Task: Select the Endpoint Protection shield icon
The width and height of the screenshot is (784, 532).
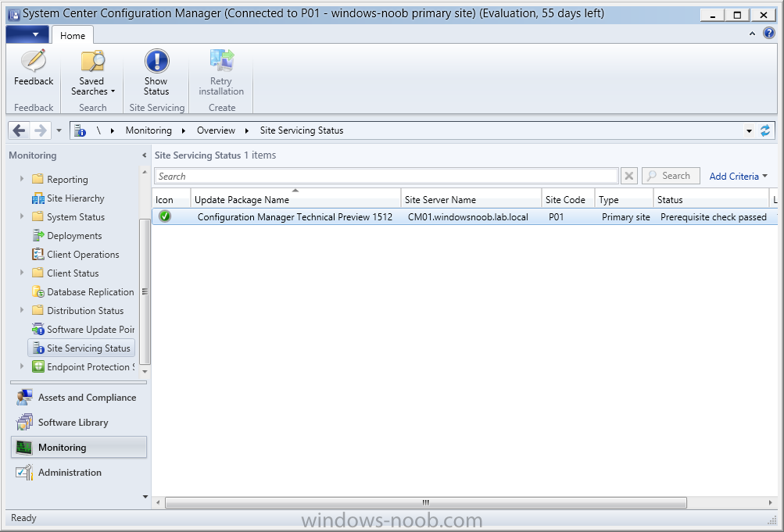Action: point(38,366)
